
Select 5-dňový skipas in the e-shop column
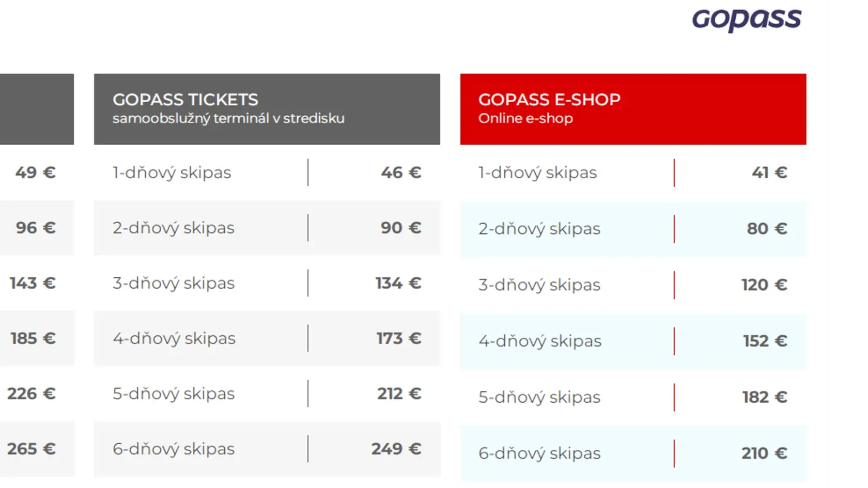(x=539, y=397)
